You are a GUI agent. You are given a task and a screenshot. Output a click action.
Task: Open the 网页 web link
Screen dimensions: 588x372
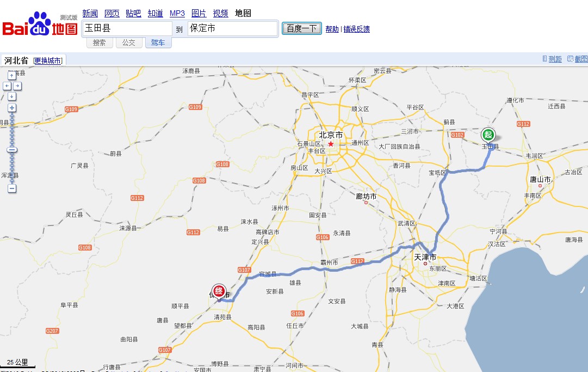click(112, 13)
